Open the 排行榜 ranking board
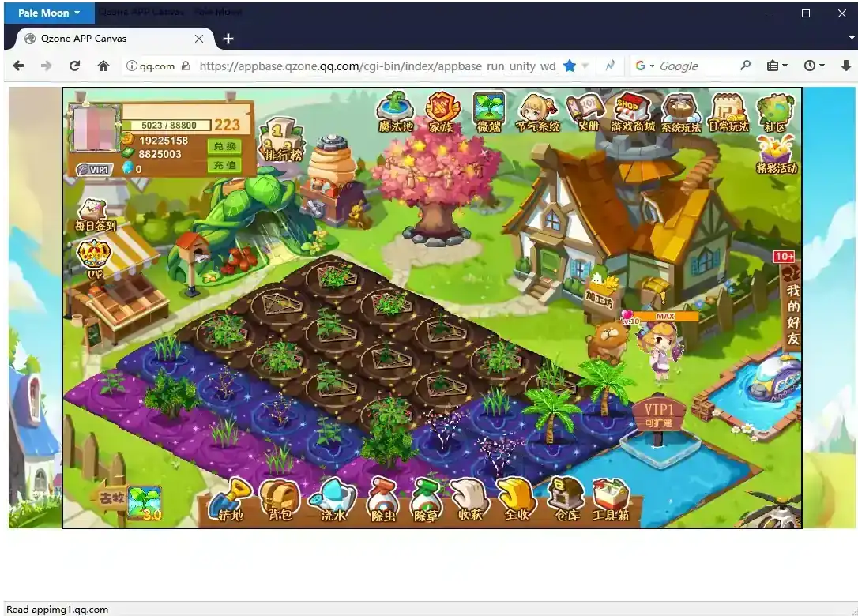 [282, 140]
